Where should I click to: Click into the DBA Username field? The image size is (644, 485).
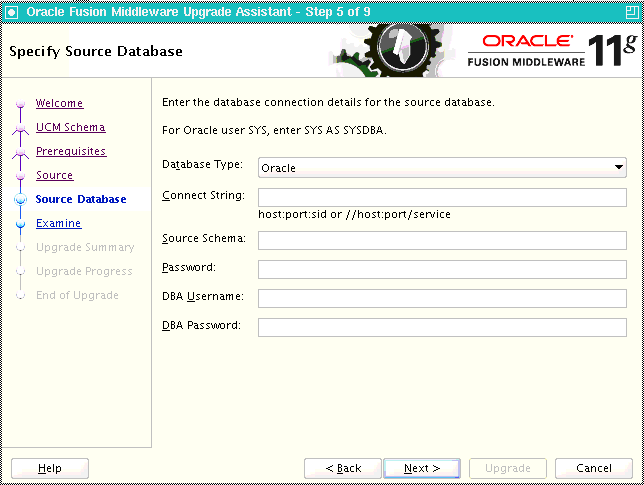pos(442,298)
